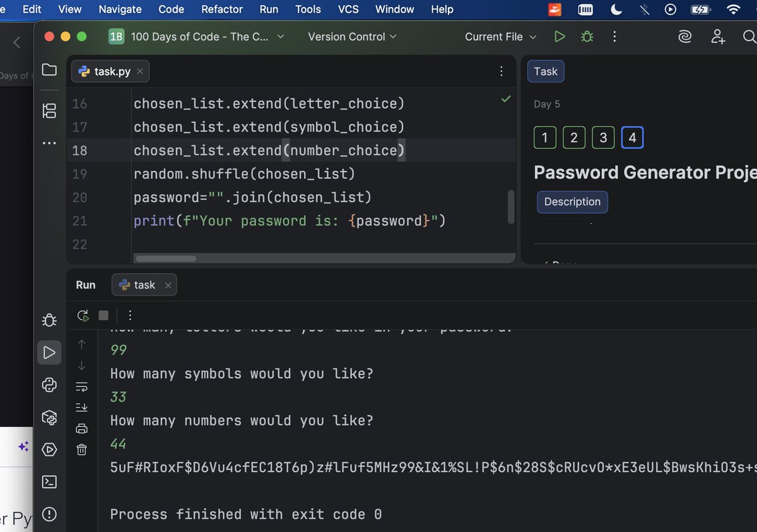The height and width of the screenshot is (532, 757).
Task: Open the Refactor menu
Action: tap(222, 9)
